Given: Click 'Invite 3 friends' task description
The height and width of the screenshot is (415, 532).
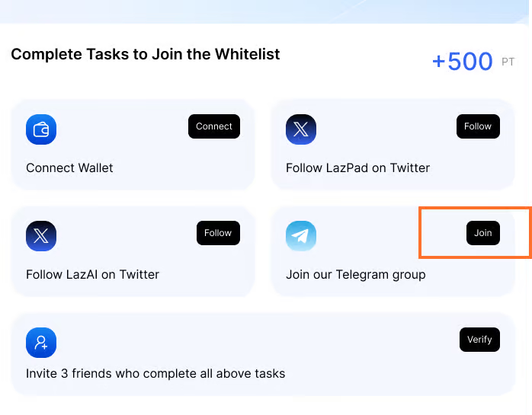Looking at the screenshot, I should 155,373.
